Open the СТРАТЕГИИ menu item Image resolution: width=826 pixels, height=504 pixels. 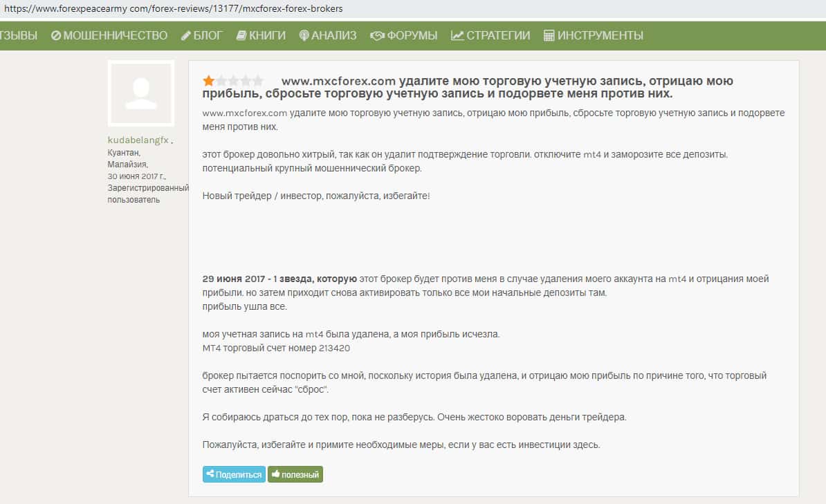coord(490,35)
